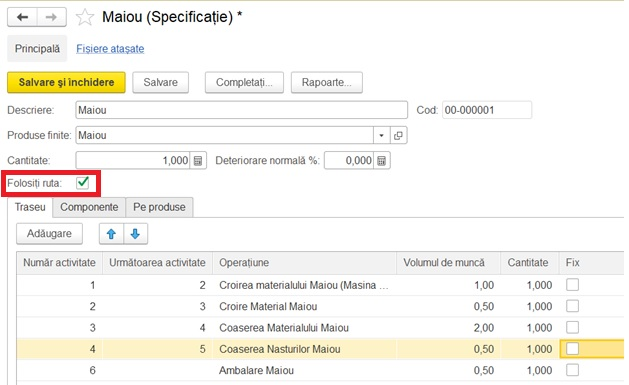Check Fix for Coaserea Nasturilor Maiou
Image resolution: width=629 pixels, height=385 pixels.
click(x=572, y=349)
